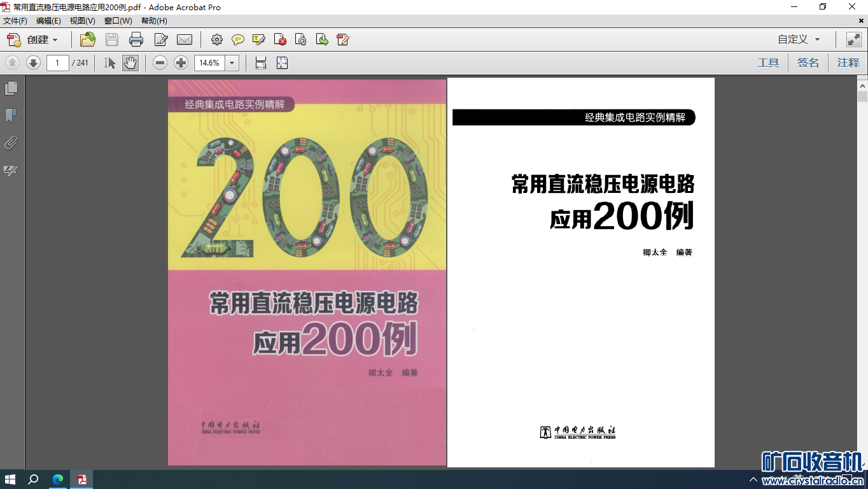Send file via the envelope email icon
The height and width of the screenshot is (489, 868).
pyautogui.click(x=185, y=40)
